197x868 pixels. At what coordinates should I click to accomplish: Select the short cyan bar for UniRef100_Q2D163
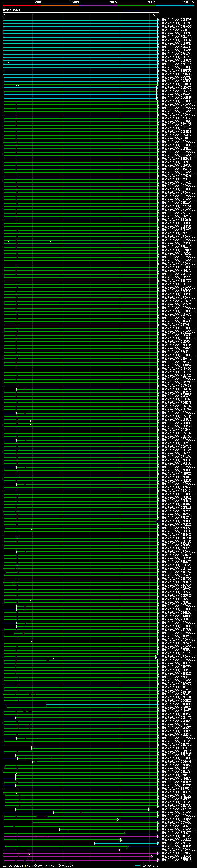click(127, 843)
